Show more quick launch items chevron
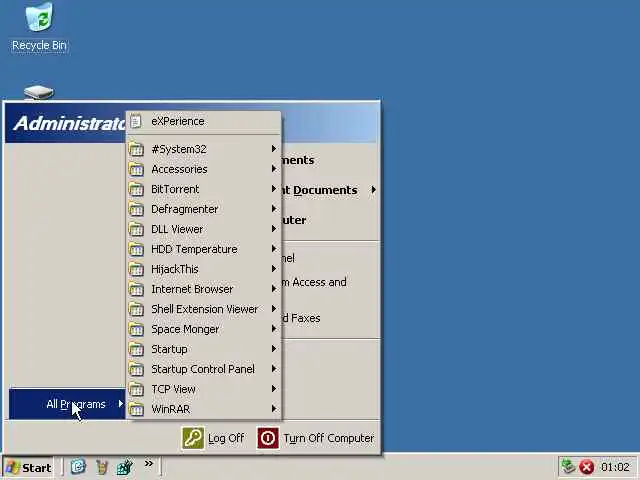 click(149, 463)
